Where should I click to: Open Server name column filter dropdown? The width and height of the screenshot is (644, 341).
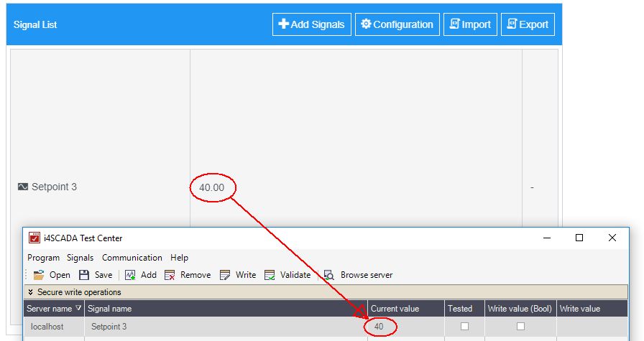coord(78,308)
